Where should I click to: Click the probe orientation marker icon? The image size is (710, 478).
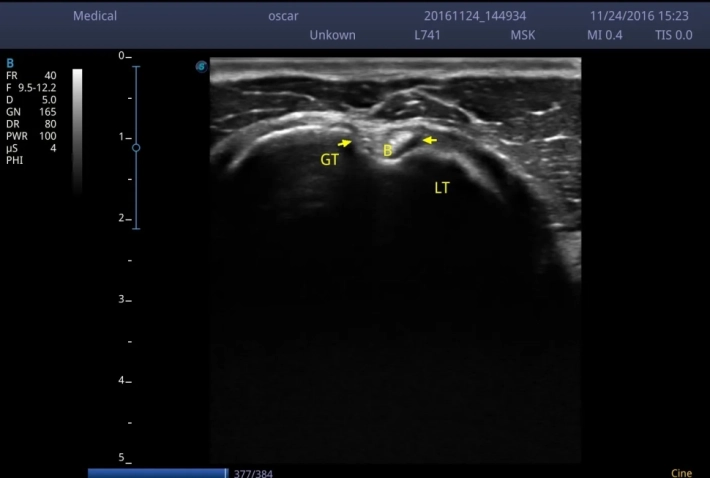201,67
